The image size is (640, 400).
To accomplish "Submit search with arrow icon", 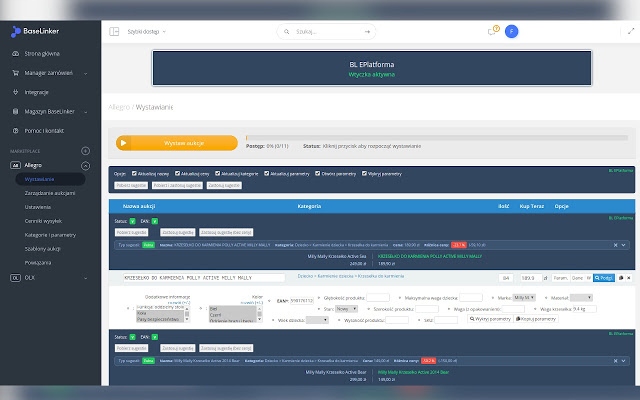I will 367,31.
